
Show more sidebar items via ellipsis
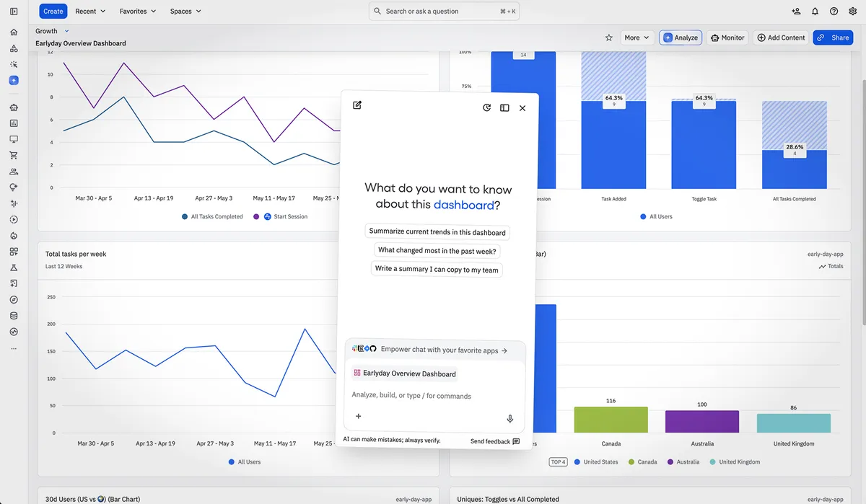[14, 348]
